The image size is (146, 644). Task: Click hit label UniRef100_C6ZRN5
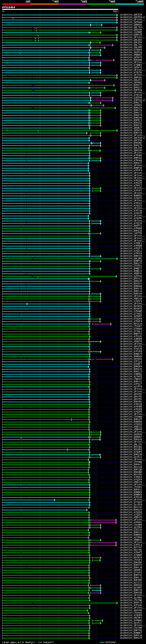pyautogui.click(x=131, y=32)
